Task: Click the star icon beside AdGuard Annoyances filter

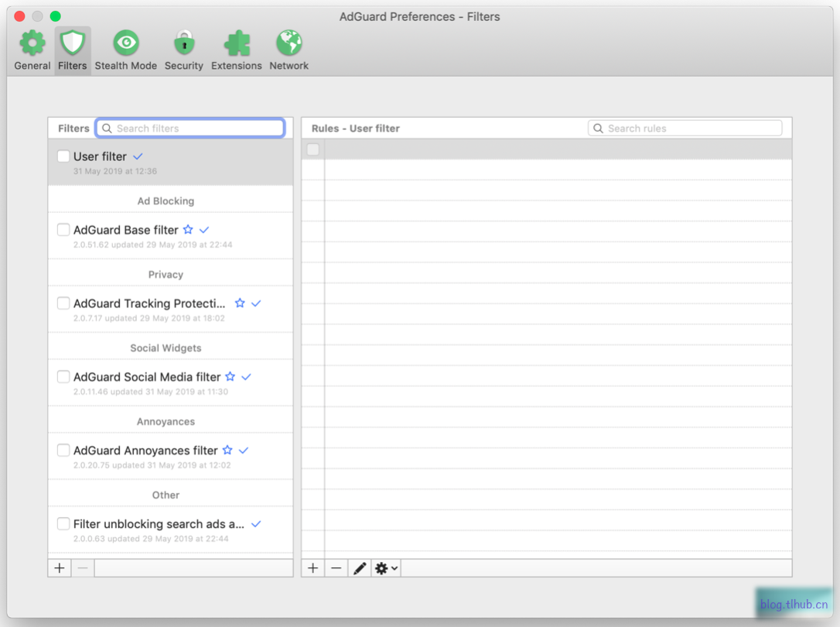Action: tap(227, 451)
